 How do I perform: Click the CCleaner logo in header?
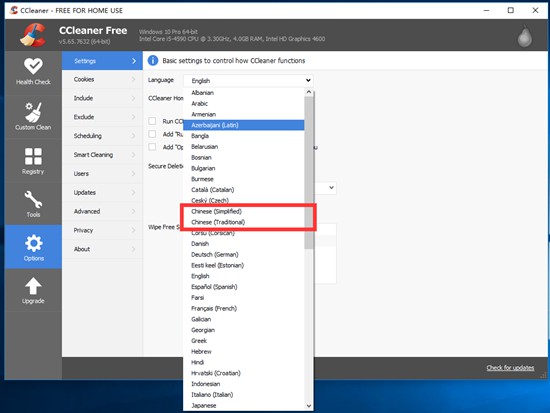33,35
